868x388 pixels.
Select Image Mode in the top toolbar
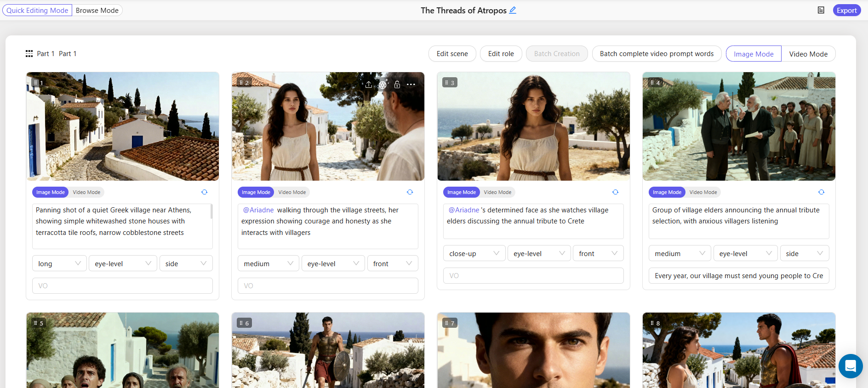coord(754,54)
